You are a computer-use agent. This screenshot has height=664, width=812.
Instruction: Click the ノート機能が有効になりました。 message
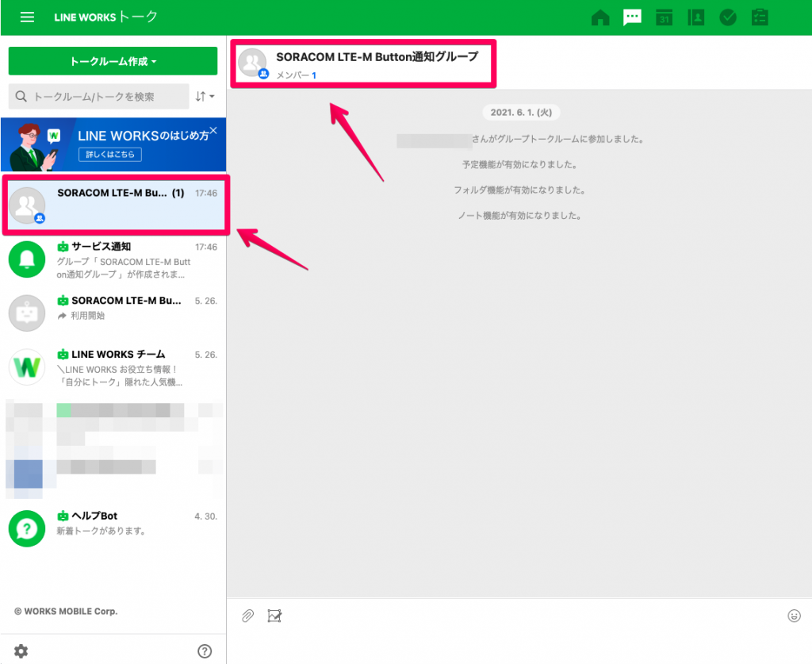(519, 216)
